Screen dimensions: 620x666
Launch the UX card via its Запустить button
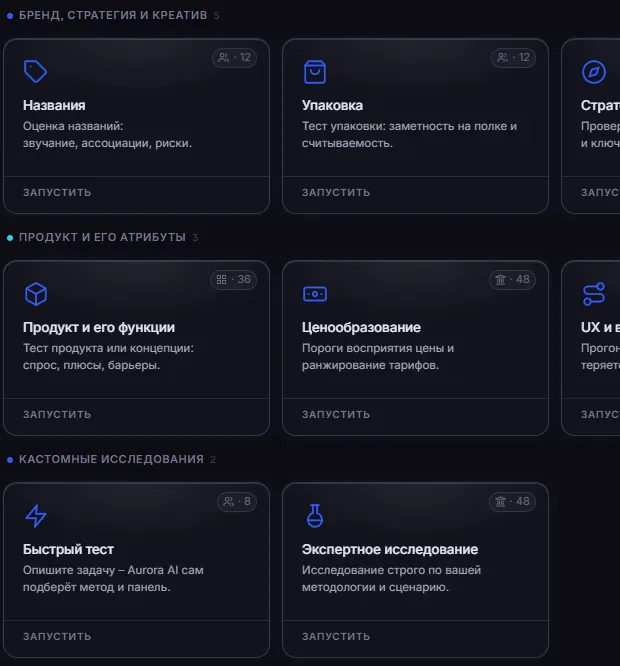(x=600, y=415)
